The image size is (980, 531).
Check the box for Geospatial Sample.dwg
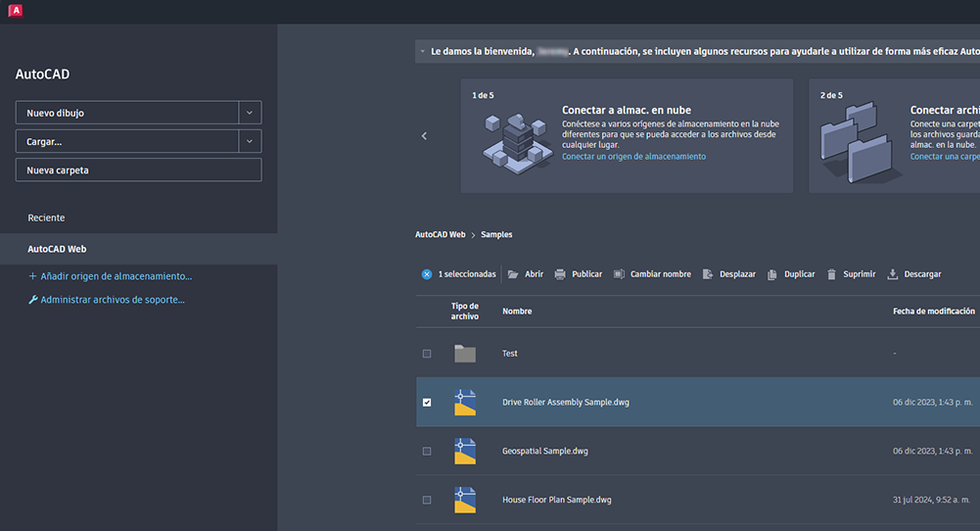(x=427, y=451)
